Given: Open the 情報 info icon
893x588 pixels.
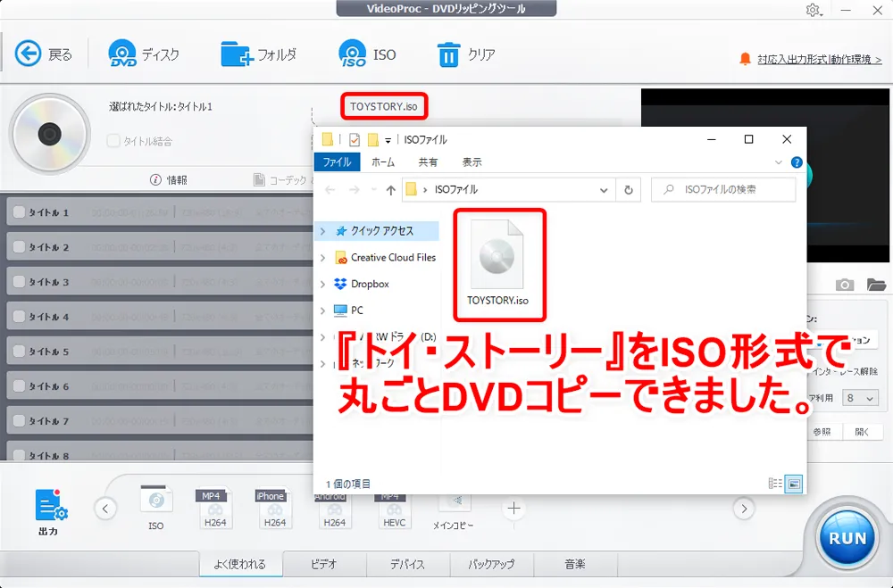Looking at the screenshot, I should click(155, 180).
